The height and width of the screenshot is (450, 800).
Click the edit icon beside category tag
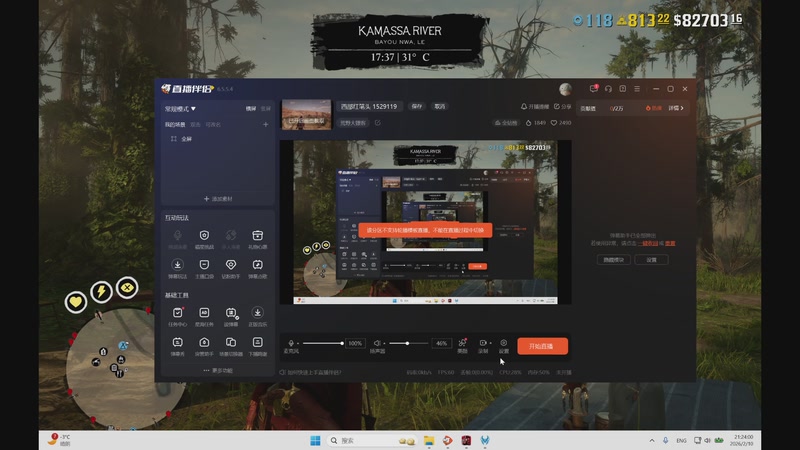point(378,123)
